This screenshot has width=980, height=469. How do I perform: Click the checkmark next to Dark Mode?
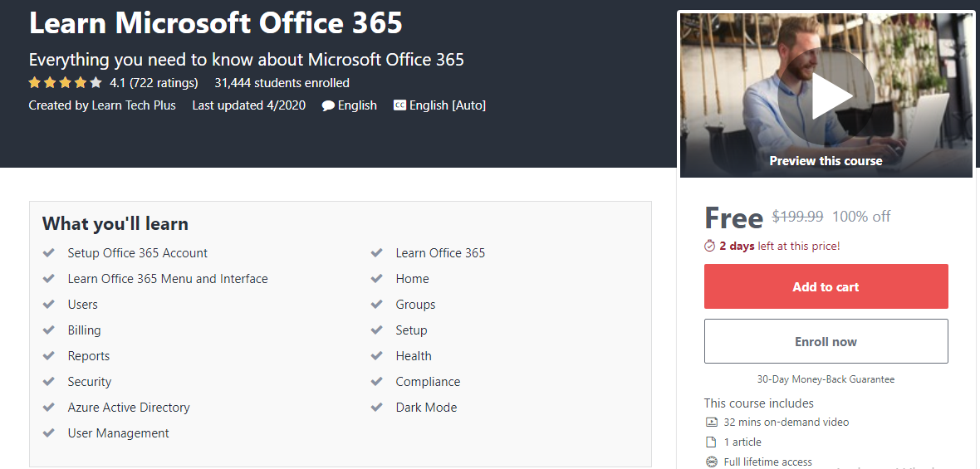tap(377, 407)
